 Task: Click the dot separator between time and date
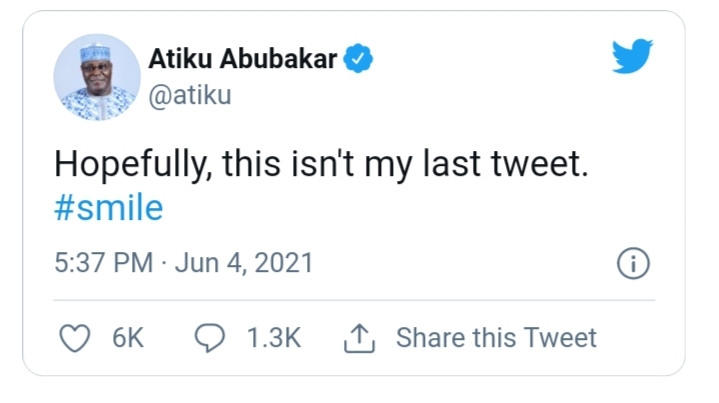click(x=163, y=264)
